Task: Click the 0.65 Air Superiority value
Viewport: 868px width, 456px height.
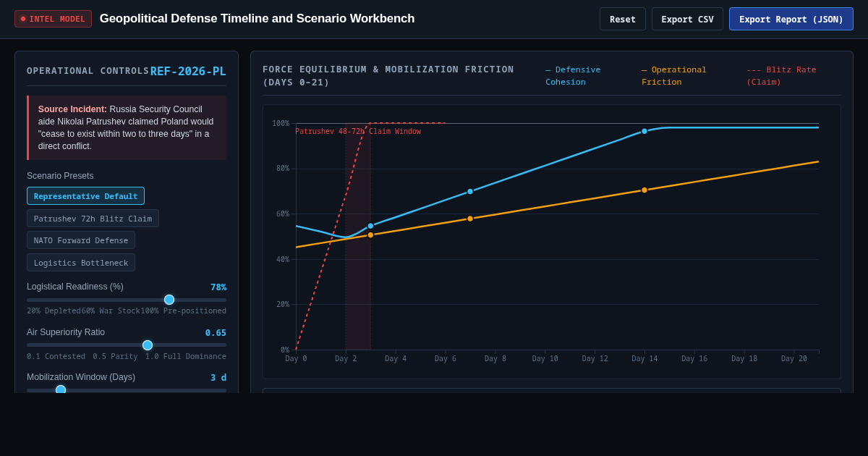Action: (216, 333)
